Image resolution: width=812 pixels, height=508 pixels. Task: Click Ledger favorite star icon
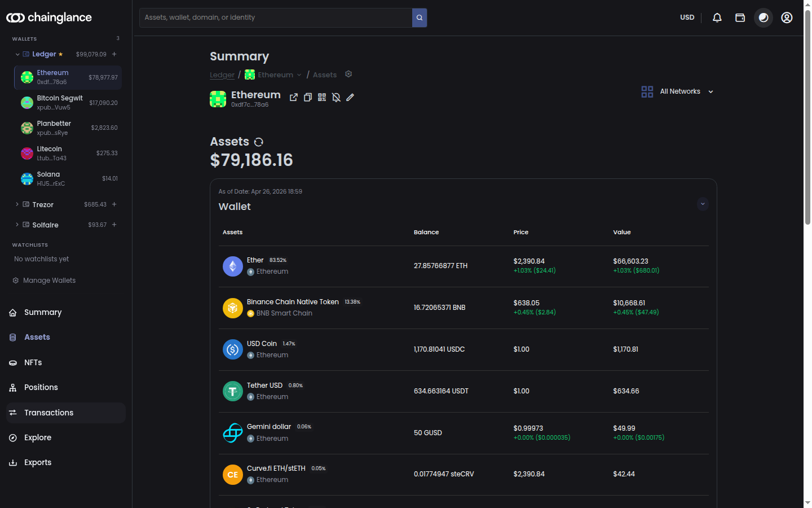coord(60,54)
